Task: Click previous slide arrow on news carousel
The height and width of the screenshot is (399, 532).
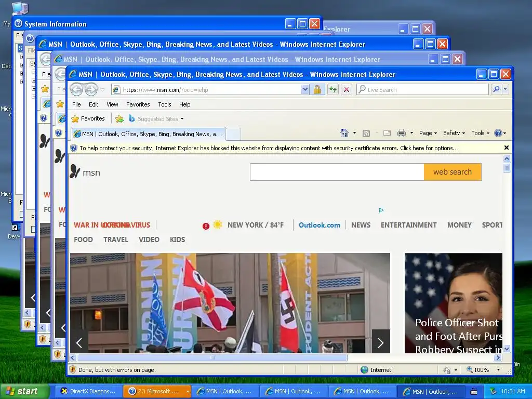Action: point(79,343)
